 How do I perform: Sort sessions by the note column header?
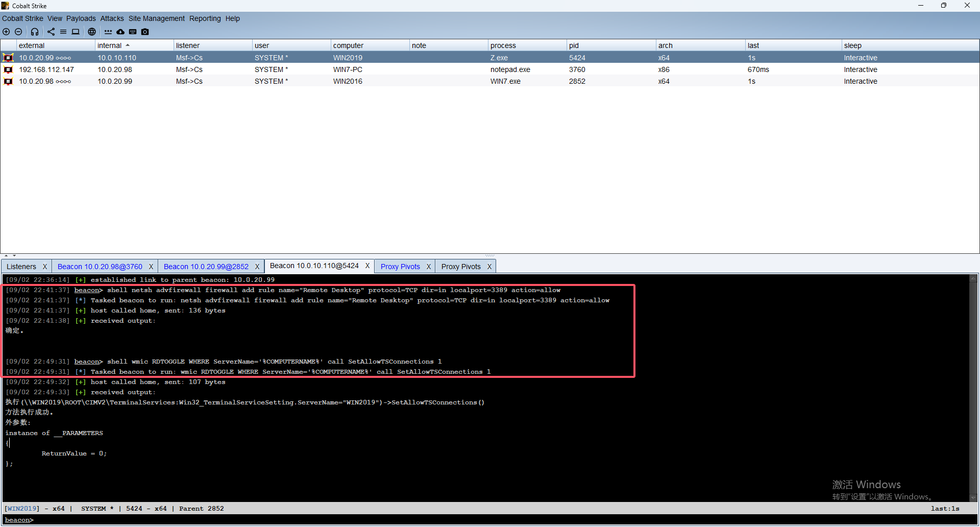point(449,45)
